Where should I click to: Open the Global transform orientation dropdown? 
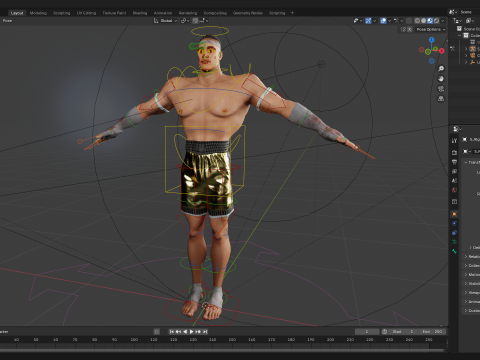(x=166, y=21)
